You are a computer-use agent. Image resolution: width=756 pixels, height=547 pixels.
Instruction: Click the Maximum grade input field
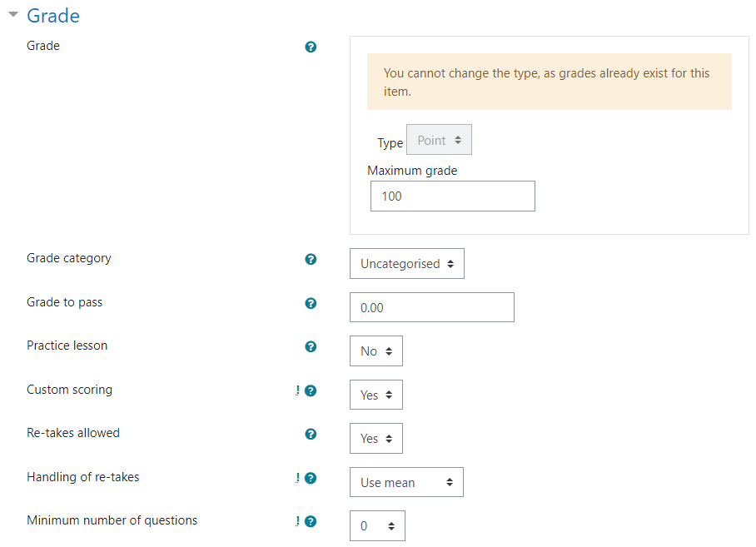coord(453,196)
